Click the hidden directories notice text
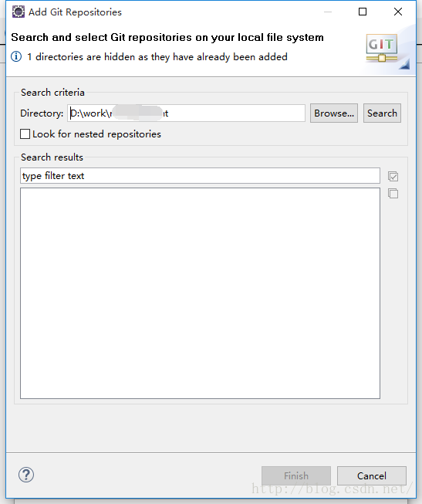The width and height of the screenshot is (422, 504). tap(157, 57)
